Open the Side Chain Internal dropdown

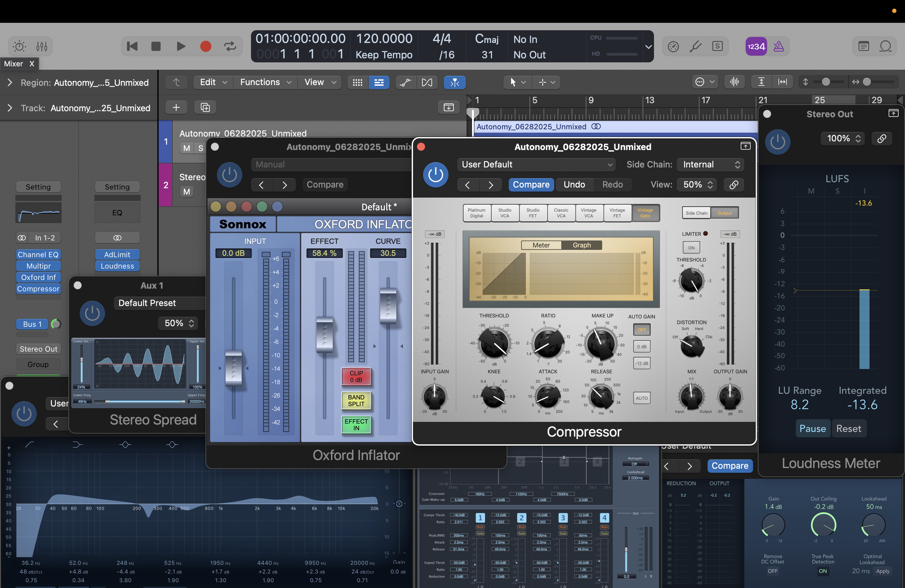point(711,164)
